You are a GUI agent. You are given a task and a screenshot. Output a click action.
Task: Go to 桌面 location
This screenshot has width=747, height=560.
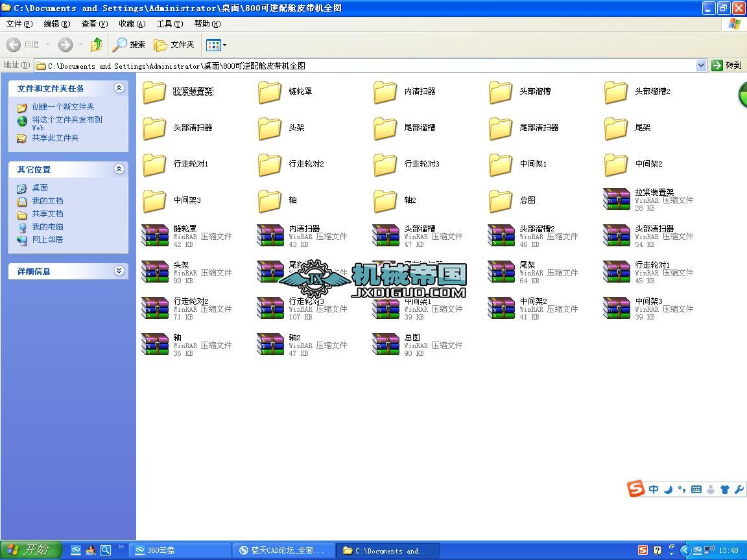(40, 187)
